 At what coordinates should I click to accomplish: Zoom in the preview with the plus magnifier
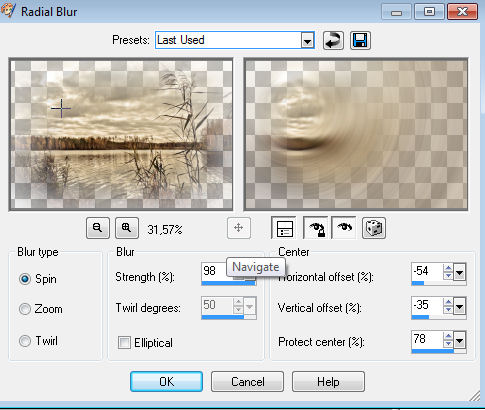click(x=127, y=228)
